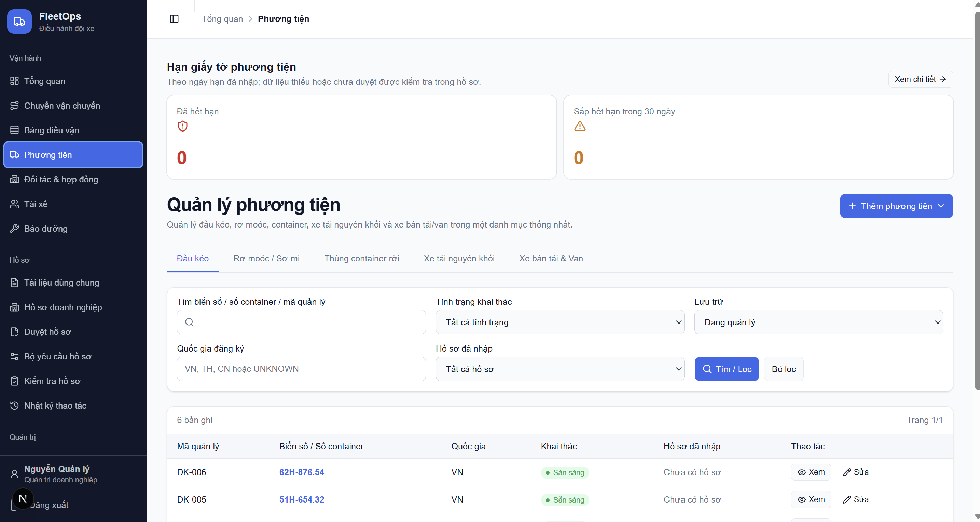Switch to the Xe bán tải & Van tab

pyautogui.click(x=551, y=258)
